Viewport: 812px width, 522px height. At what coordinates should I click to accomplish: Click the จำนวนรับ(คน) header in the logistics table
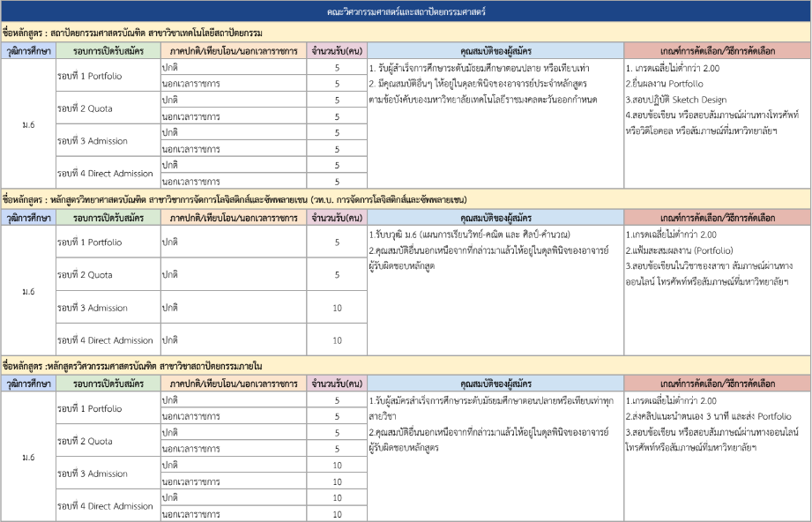(x=337, y=217)
